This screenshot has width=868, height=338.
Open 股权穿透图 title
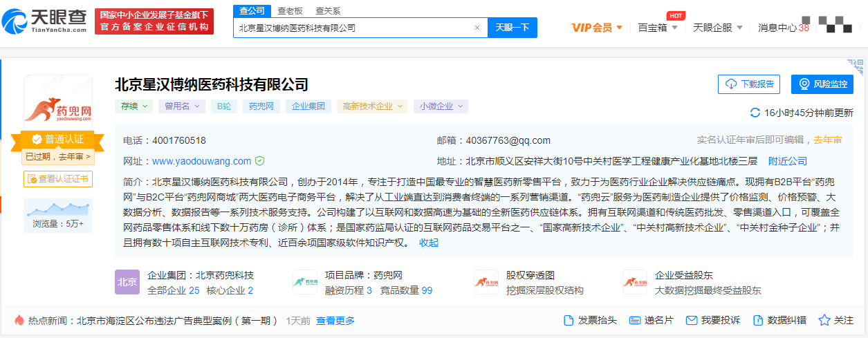pos(530,275)
